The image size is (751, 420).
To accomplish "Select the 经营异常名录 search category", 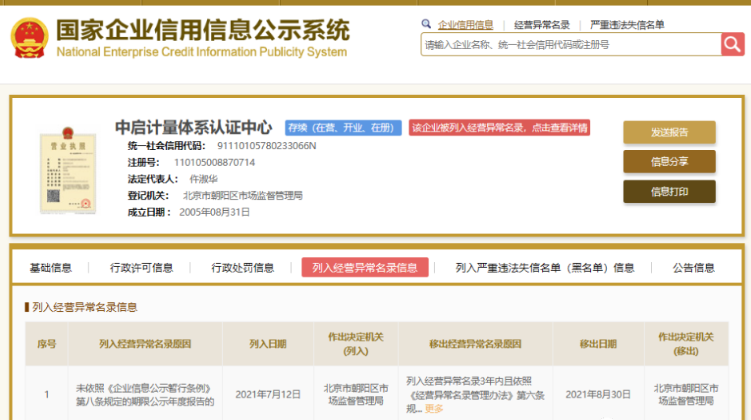I will coord(542,25).
